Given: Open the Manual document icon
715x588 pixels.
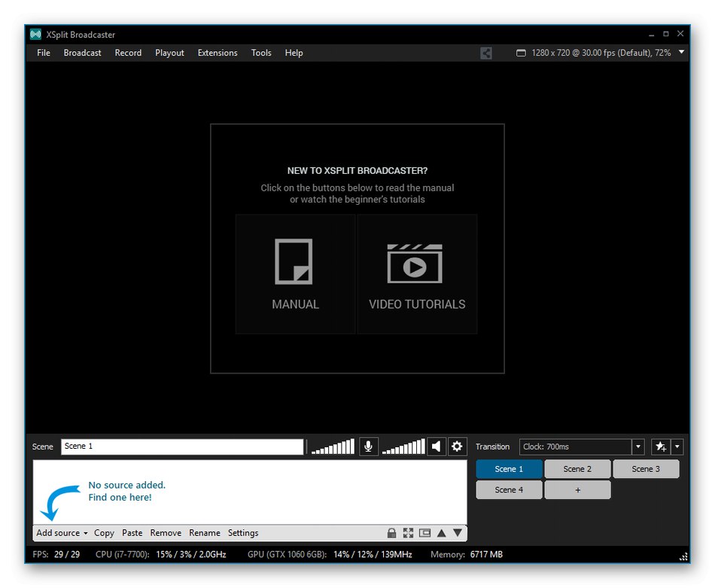Looking at the screenshot, I should 294,261.
